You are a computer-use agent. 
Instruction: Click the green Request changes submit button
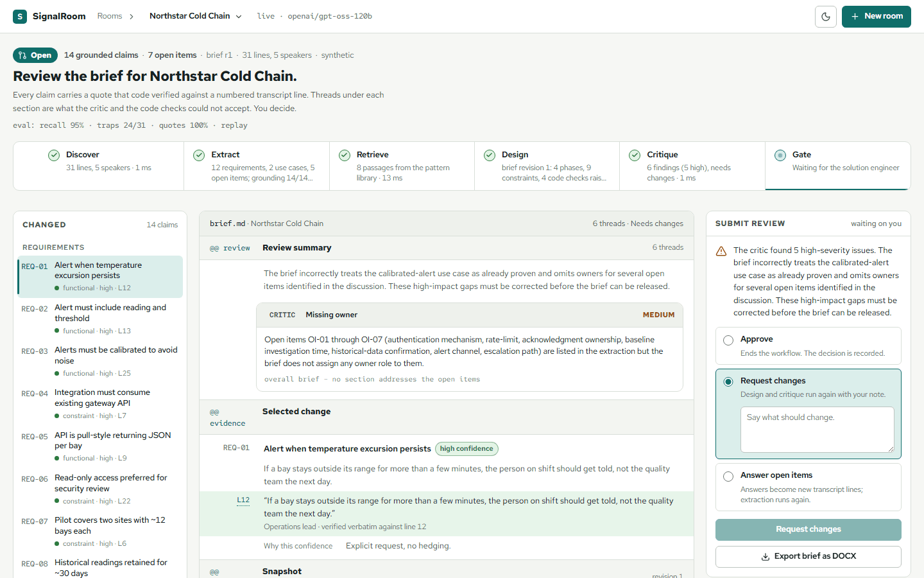809,530
